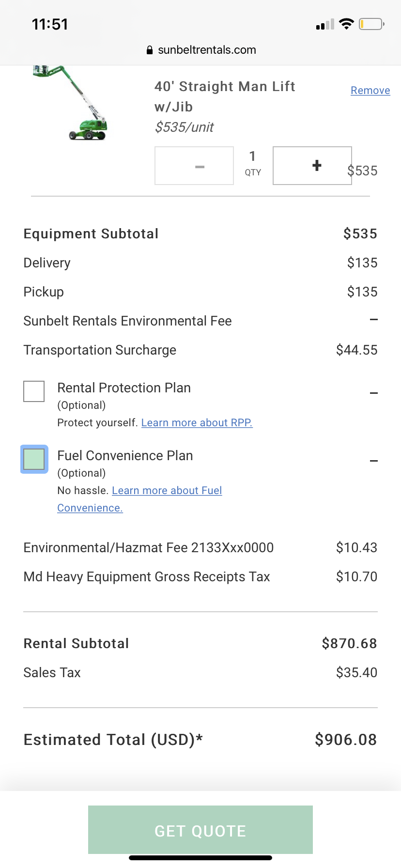This screenshot has height=868, width=401.
Task: Increase quantity with the plus button
Action: (312, 166)
